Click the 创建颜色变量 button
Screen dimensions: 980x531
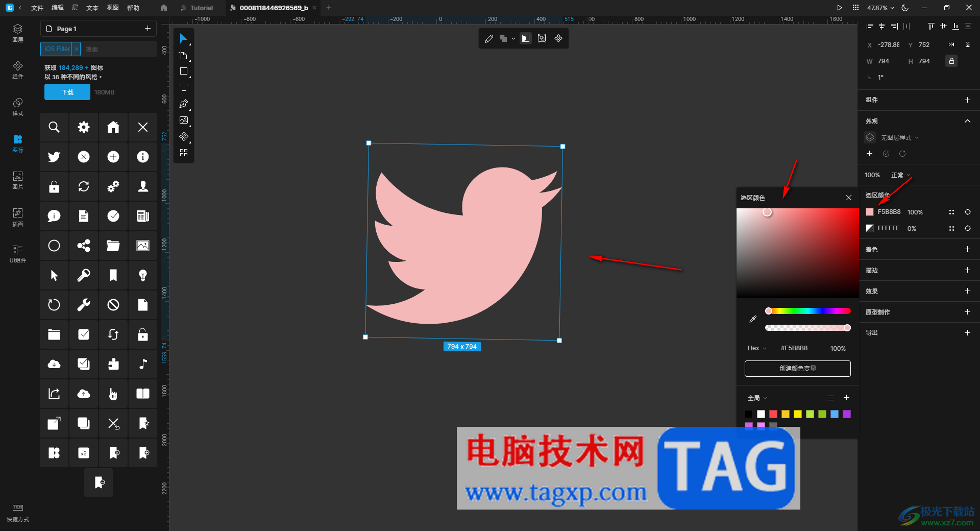[x=798, y=368]
